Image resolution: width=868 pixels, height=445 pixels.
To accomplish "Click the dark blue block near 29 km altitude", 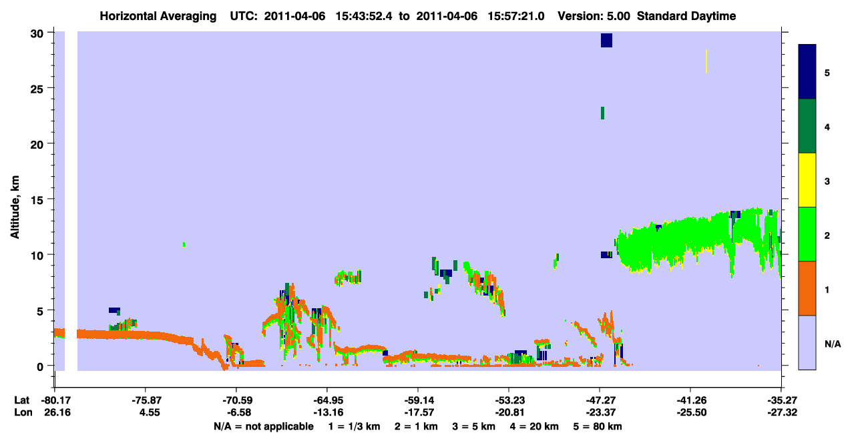I will coord(606,40).
